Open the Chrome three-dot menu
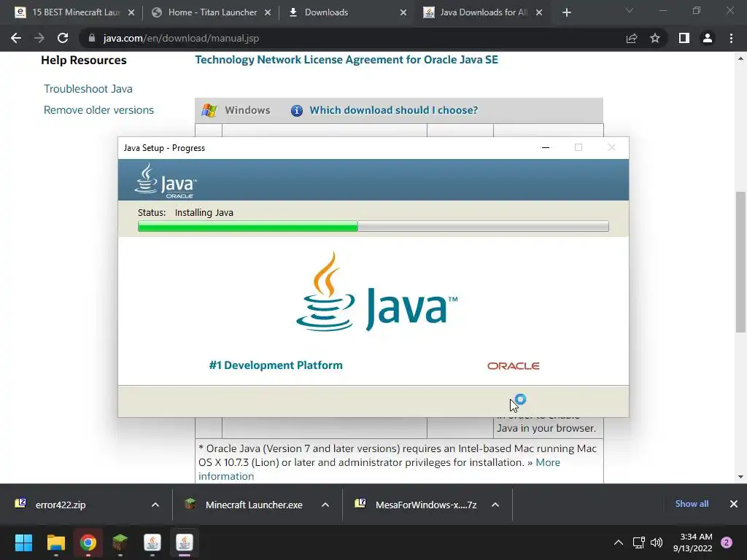This screenshot has width=747, height=560. coord(731,38)
